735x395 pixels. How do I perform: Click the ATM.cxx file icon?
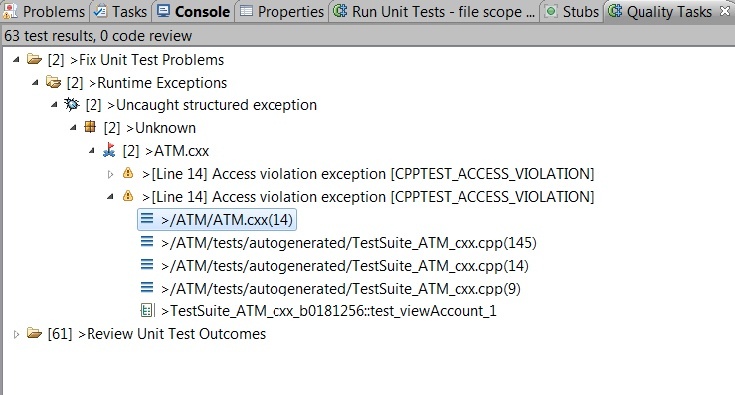[x=109, y=150]
